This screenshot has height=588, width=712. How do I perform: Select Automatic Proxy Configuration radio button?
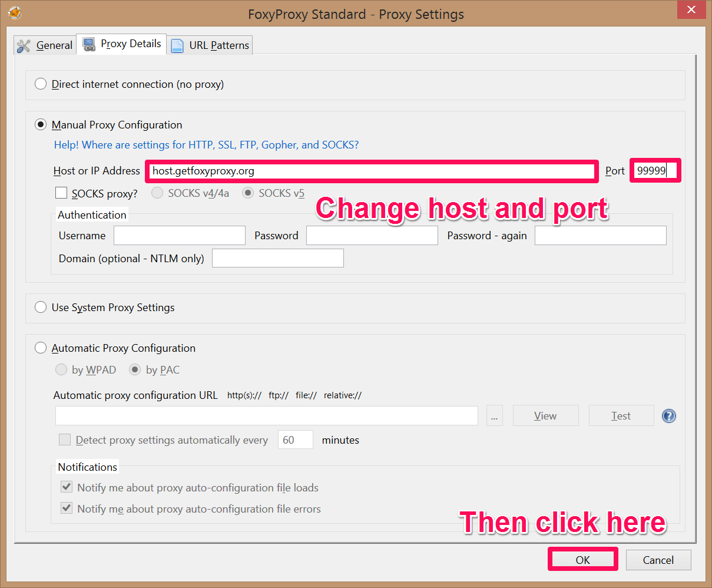tap(41, 348)
